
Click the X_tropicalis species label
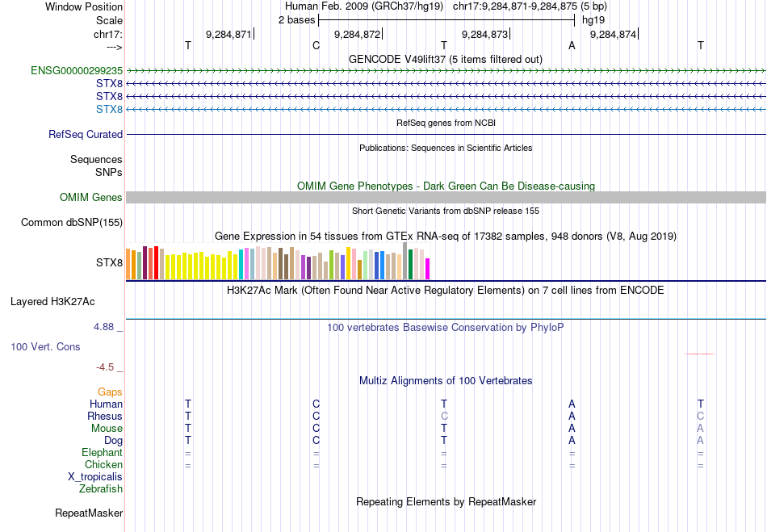click(x=95, y=477)
